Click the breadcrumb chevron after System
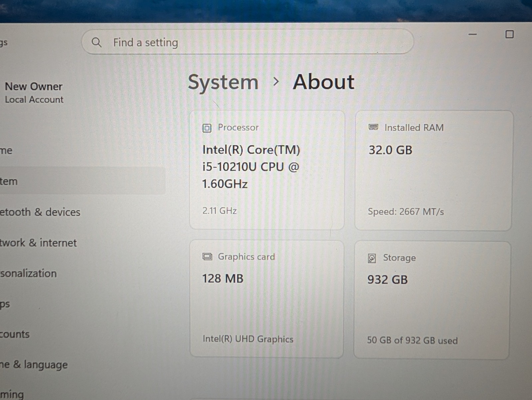532x400 pixels. pos(276,81)
